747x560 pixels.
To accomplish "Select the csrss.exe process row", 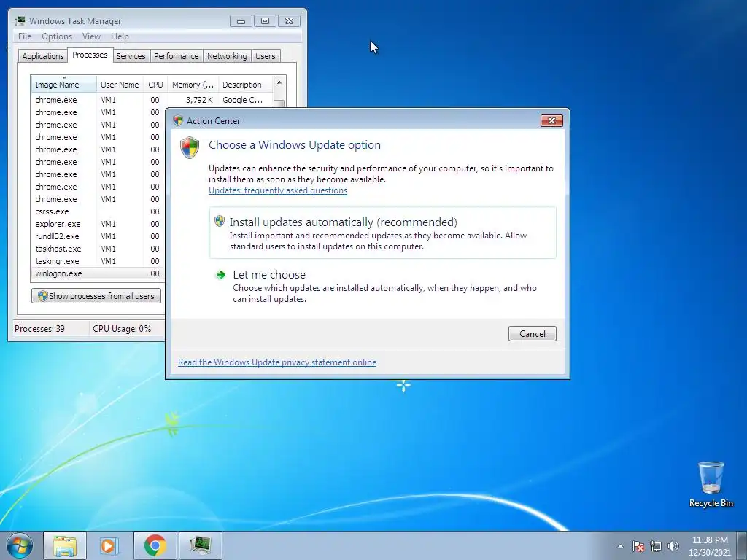I will [98, 211].
